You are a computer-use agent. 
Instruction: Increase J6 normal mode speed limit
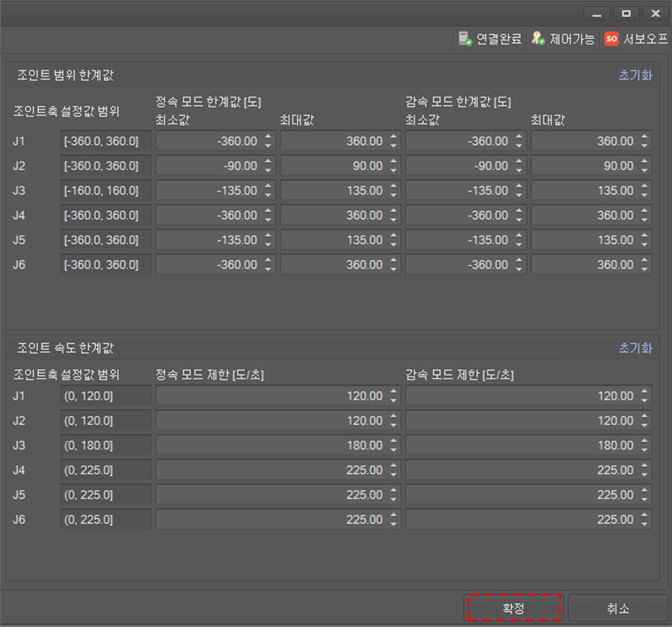click(x=393, y=515)
